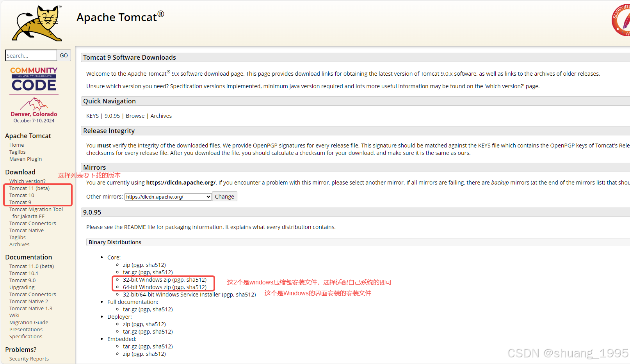Image resolution: width=630 pixels, height=364 pixels.
Task: Click the Apache Tomcat page title
Action: coord(120,17)
